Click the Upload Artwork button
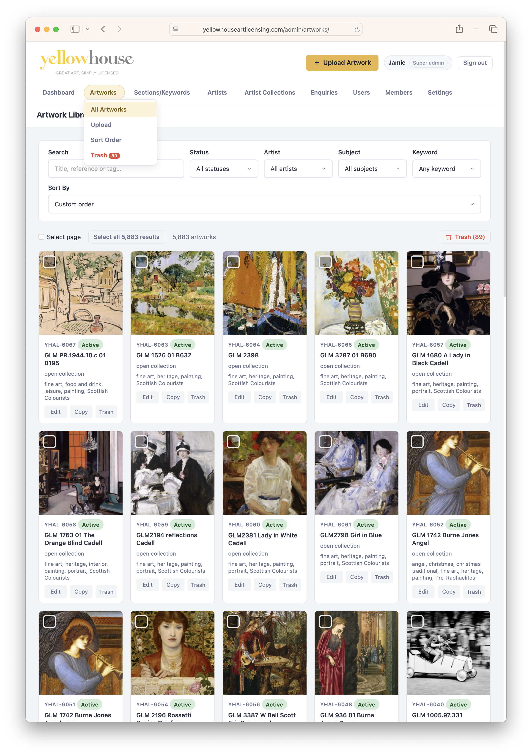Image resolution: width=532 pixels, height=756 pixels. [342, 63]
